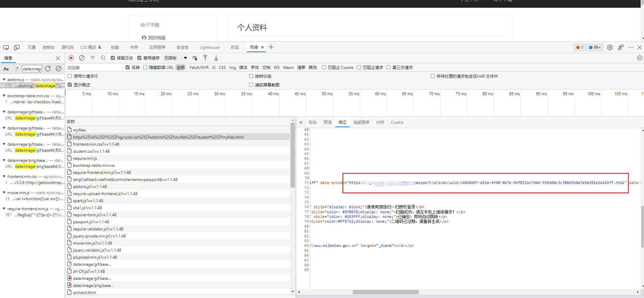Collapse frontend.min.css search group
The width and height of the screenshot is (644, 298).
[4, 177]
